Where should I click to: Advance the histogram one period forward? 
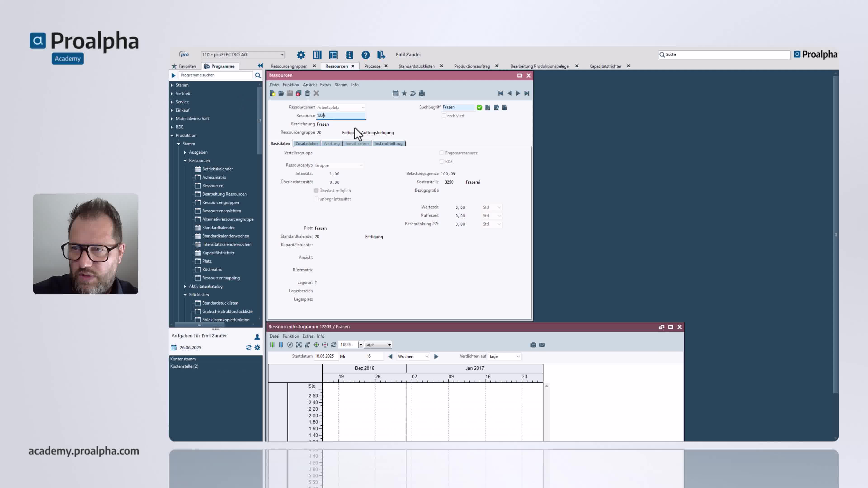436,356
